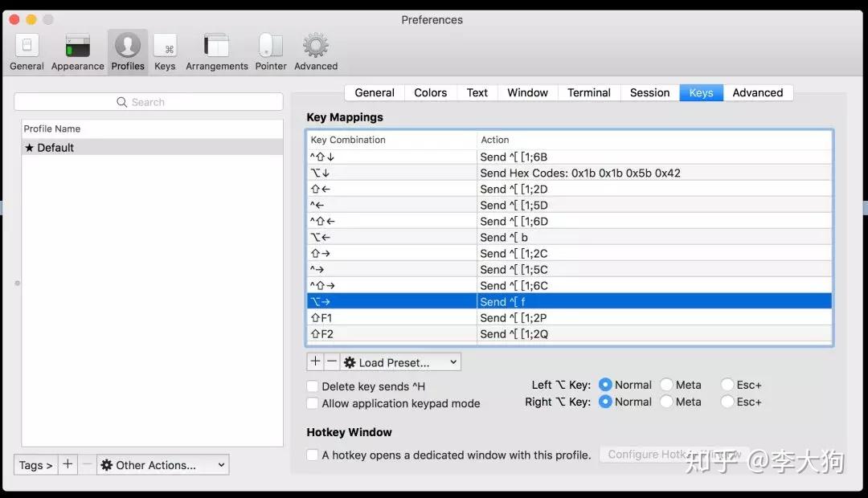Viewport: 868px width, 498px height.
Task: Click the plus button to add a key mapping
Action: point(315,362)
